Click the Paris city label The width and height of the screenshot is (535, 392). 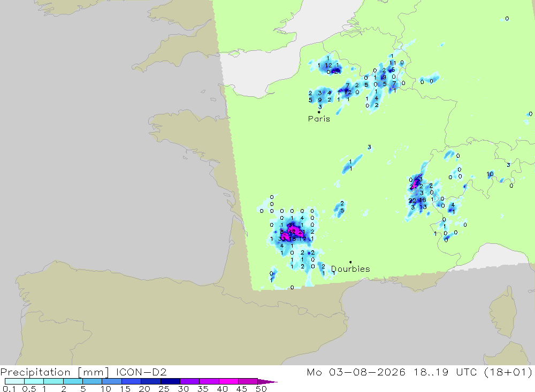coord(319,119)
